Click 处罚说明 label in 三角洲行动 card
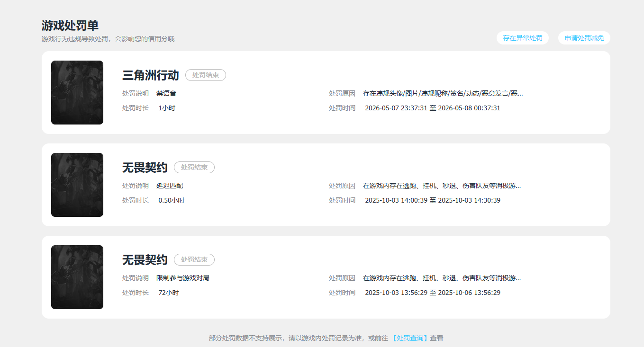The width and height of the screenshot is (644, 347). tap(136, 93)
